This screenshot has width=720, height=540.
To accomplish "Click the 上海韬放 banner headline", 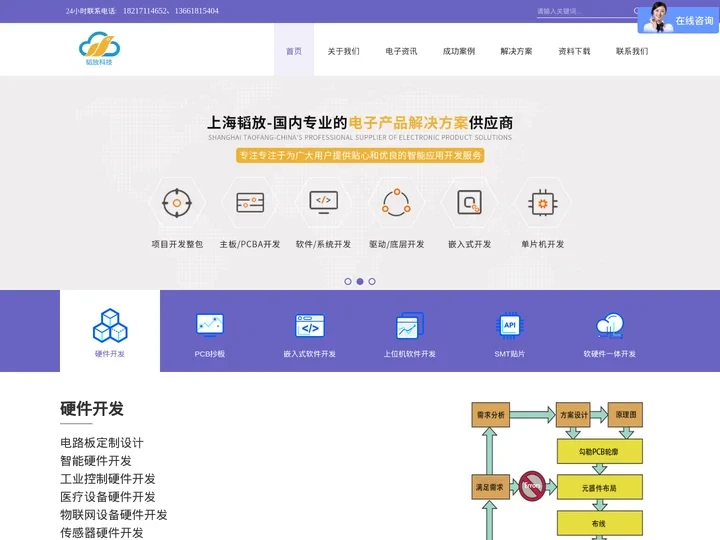I will [x=360, y=123].
